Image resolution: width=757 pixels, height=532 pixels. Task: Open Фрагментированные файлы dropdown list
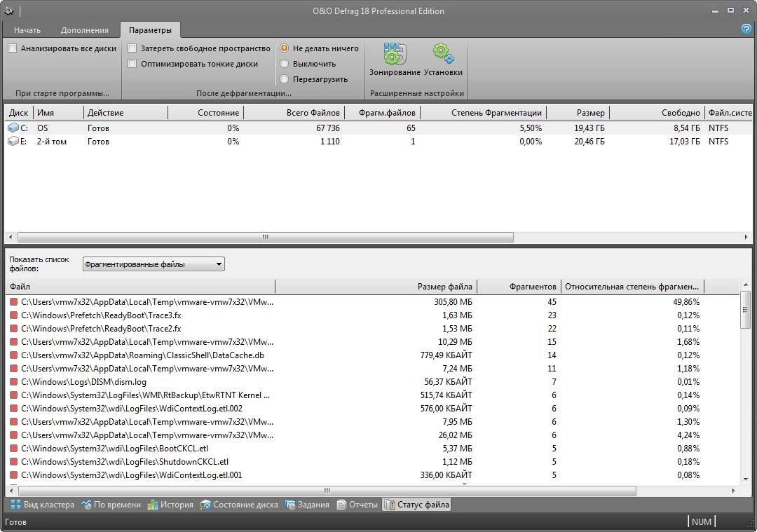point(154,264)
